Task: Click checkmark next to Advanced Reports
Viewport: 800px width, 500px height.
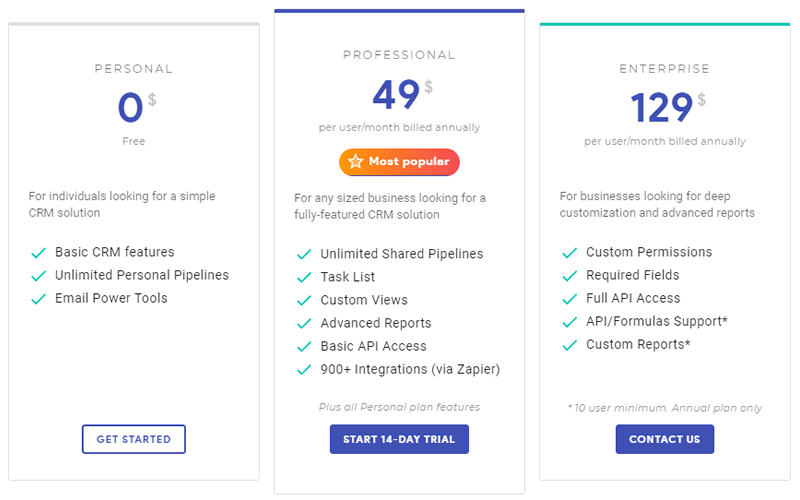Action: (304, 323)
